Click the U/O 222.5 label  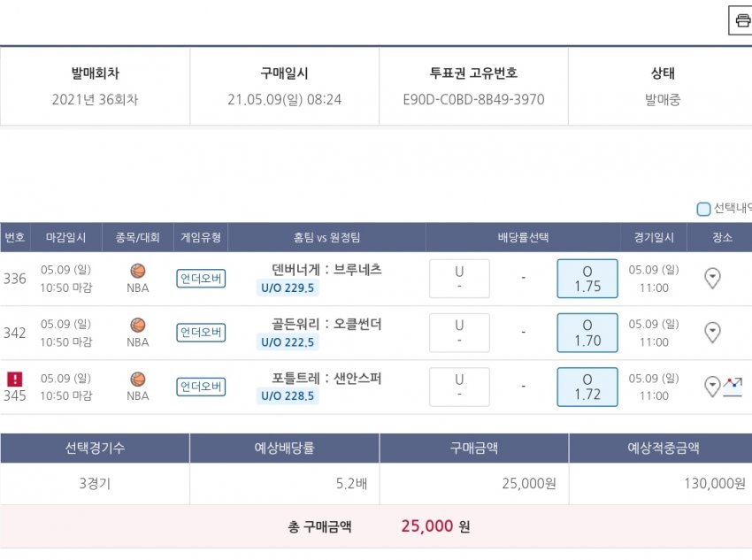288,342
